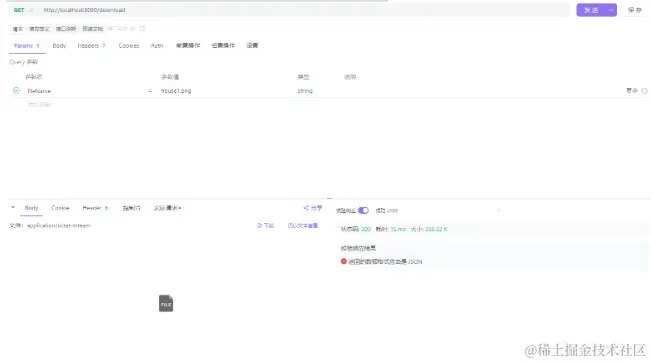Click the red error icon beside JSON message
651x363 pixels.
[344, 261]
